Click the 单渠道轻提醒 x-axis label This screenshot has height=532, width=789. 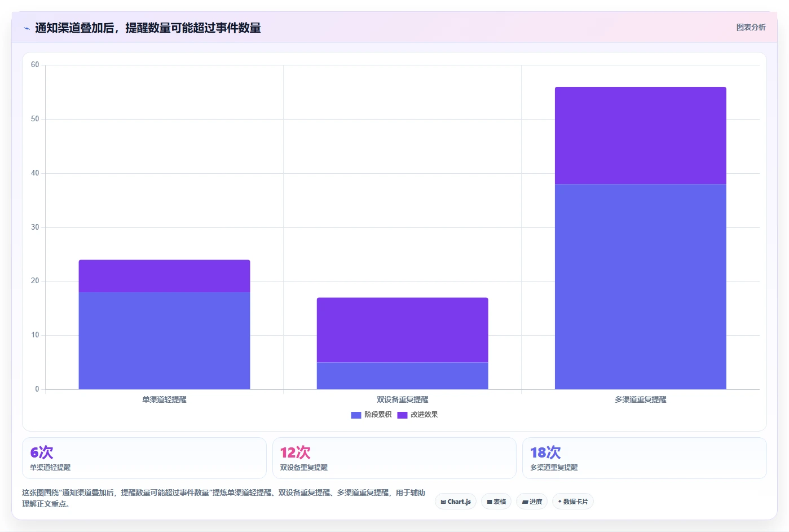(x=164, y=399)
